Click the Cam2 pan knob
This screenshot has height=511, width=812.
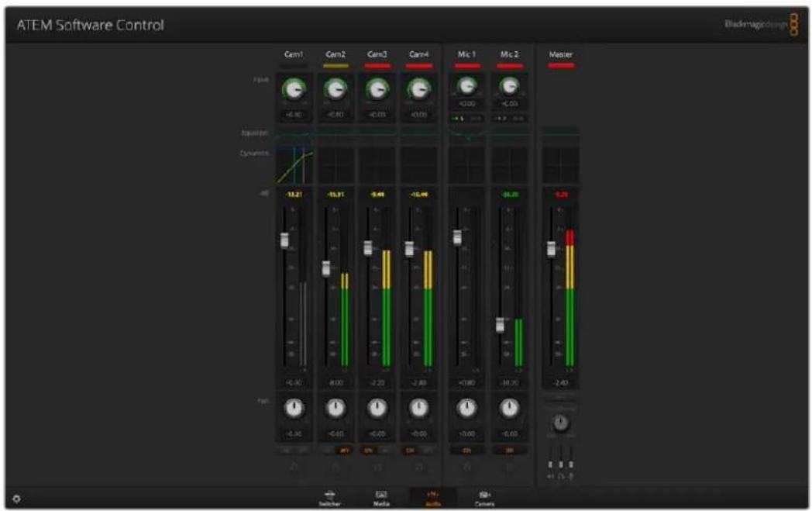[x=335, y=409]
